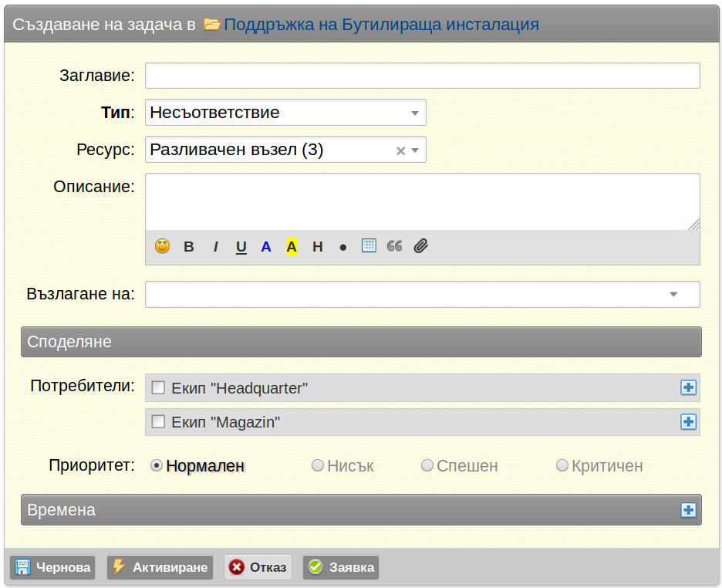Insert a smiley emoticon into the description

[x=162, y=246]
